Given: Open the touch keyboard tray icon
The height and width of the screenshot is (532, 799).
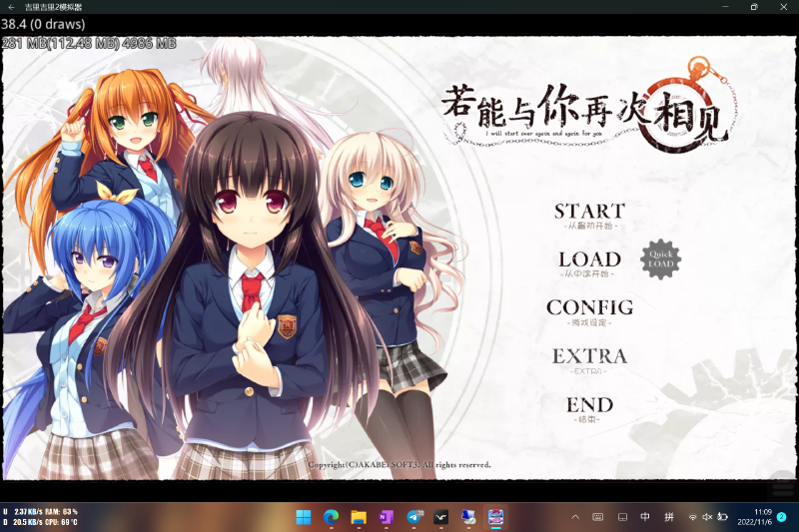Looking at the screenshot, I should coord(597,517).
